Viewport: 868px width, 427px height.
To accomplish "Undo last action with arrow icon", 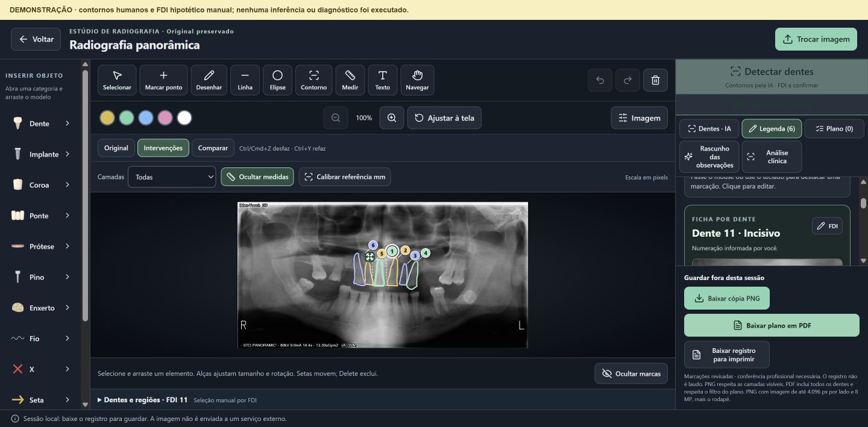I will (600, 80).
